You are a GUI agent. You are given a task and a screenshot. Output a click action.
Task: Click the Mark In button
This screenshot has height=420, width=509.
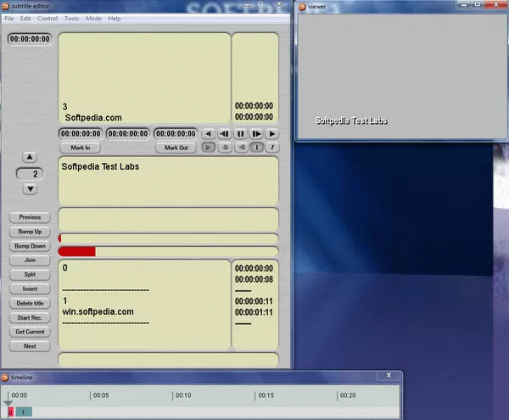pos(81,148)
